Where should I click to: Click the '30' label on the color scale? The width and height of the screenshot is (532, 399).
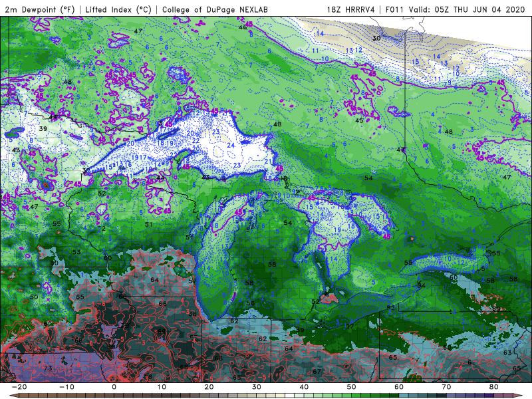pos(257,387)
